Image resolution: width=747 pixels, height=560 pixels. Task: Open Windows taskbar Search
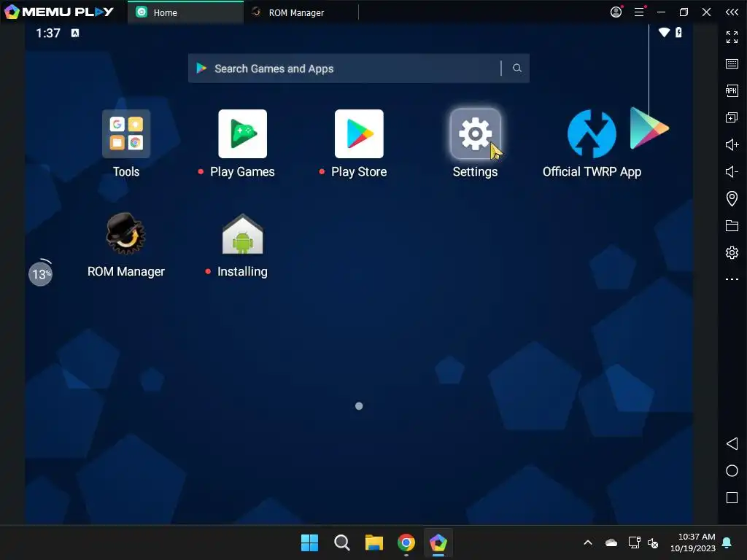pos(341,542)
